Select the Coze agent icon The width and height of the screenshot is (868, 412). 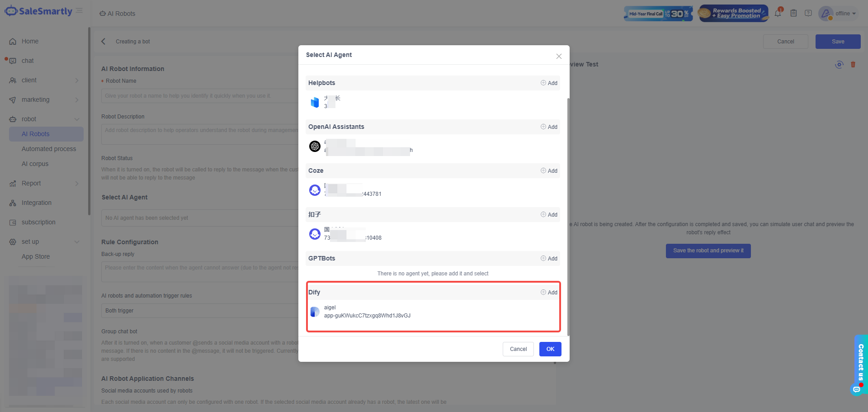(315, 190)
